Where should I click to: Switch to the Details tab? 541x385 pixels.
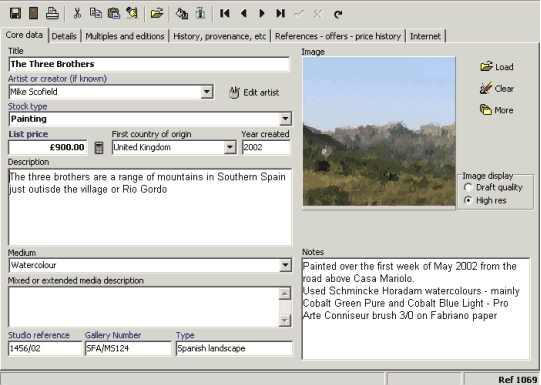point(64,36)
